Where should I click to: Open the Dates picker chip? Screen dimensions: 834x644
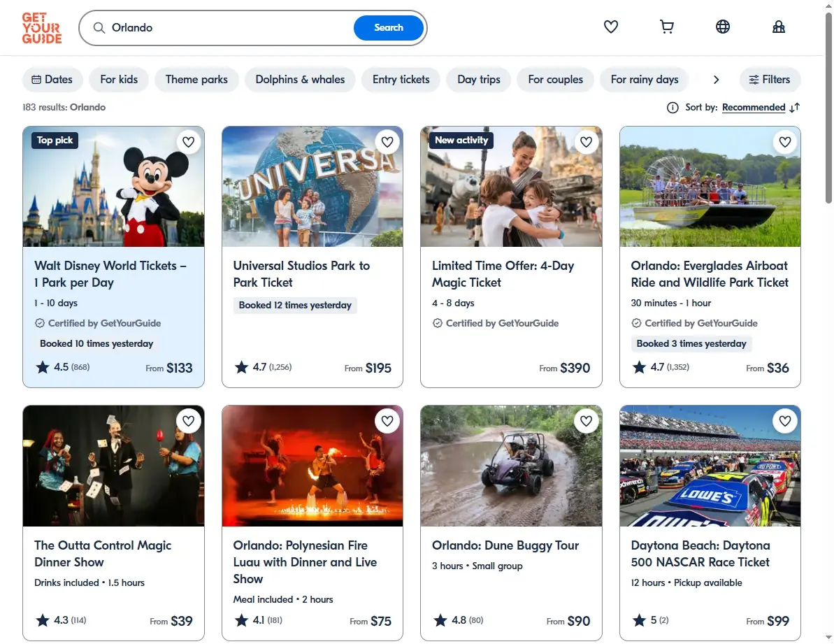52,80
